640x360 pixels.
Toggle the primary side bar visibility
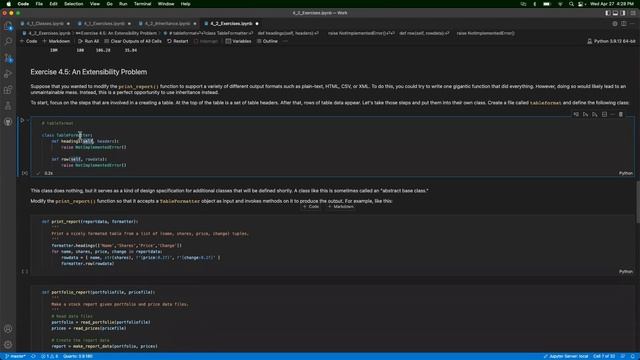click(608, 13)
